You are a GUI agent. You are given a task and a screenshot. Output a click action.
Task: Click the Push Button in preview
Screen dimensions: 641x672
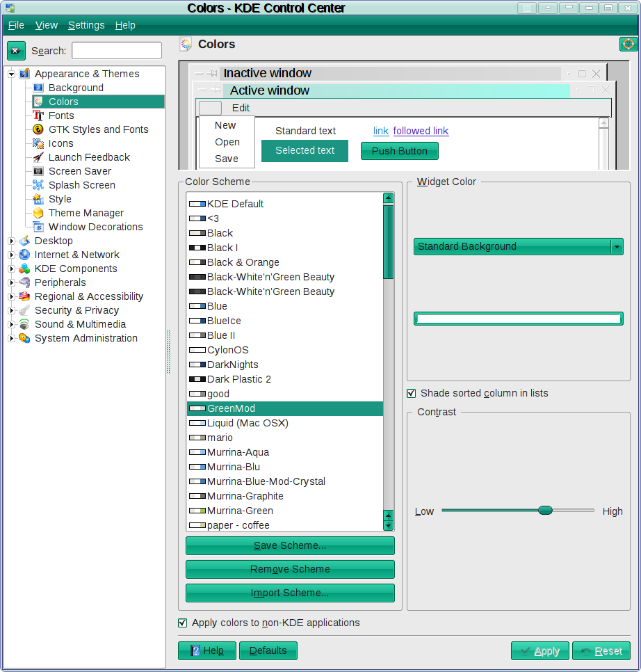coord(400,151)
